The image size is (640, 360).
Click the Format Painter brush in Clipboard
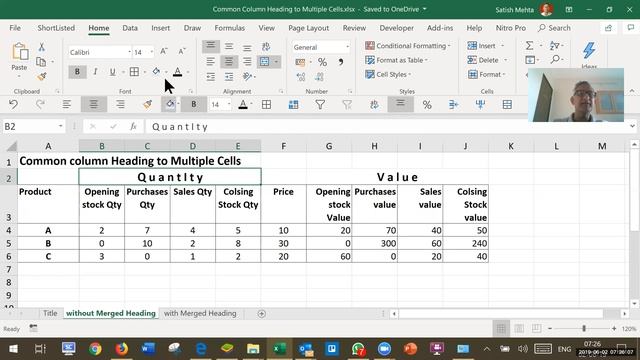(41, 76)
